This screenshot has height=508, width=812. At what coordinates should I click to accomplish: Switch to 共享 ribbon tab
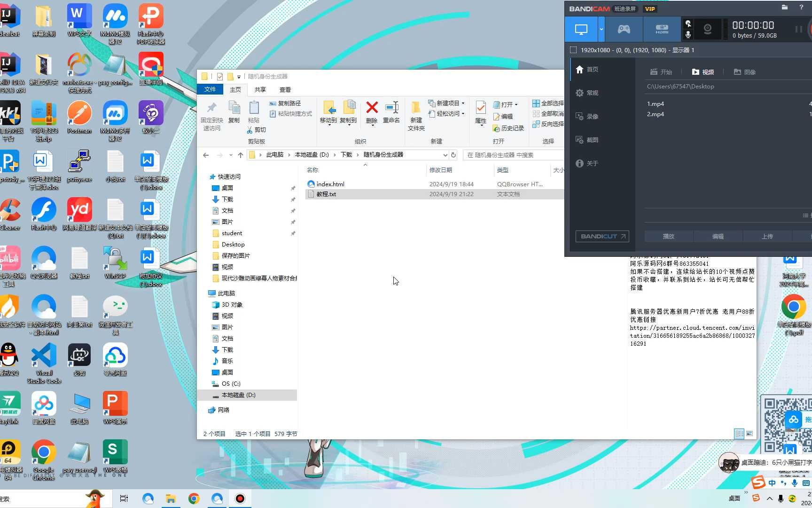tap(260, 89)
